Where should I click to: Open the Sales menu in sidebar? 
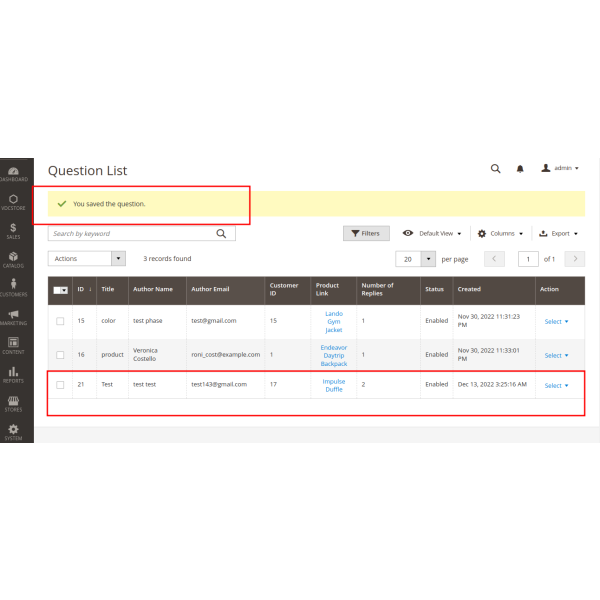(x=13, y=230)
